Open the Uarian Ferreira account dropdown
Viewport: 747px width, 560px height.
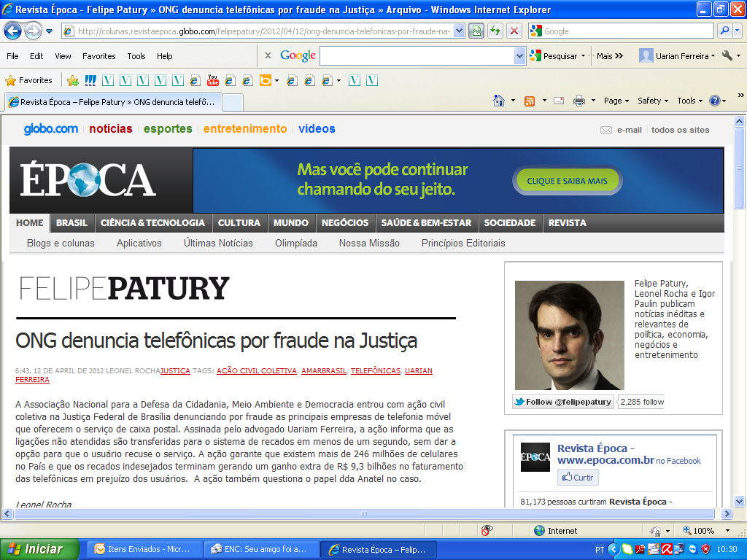(x=677, y=56)
